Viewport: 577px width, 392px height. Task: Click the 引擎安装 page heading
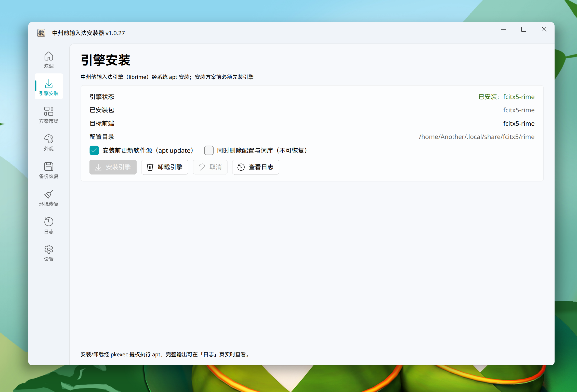pos(106,60)
